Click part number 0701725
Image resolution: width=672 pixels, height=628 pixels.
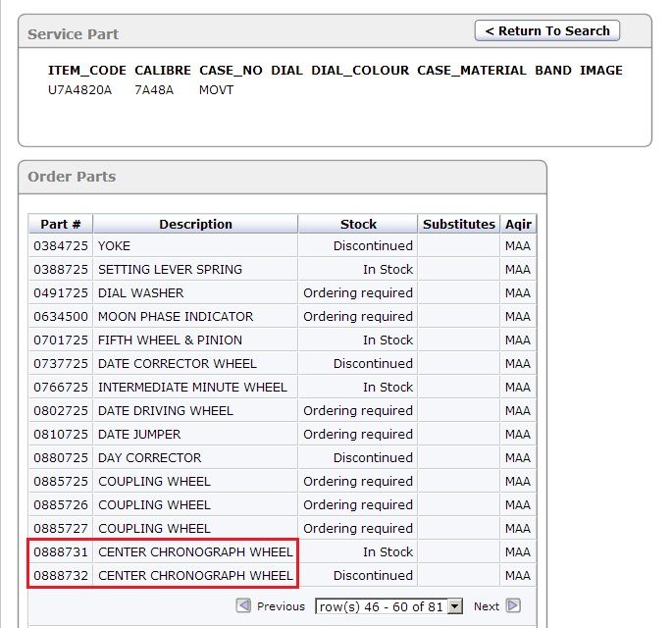(60, 340)
